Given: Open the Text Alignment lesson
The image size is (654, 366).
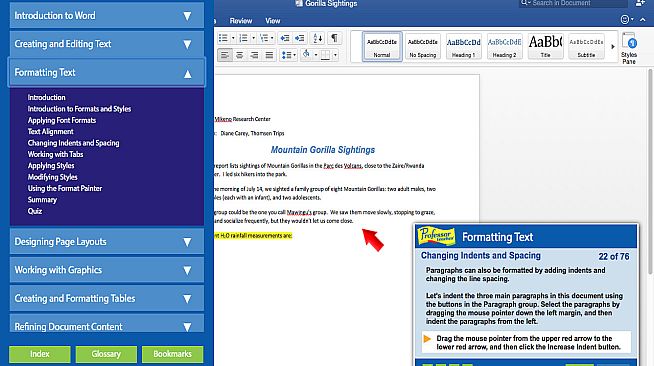Looking at the screenshot, I should 50,131.
